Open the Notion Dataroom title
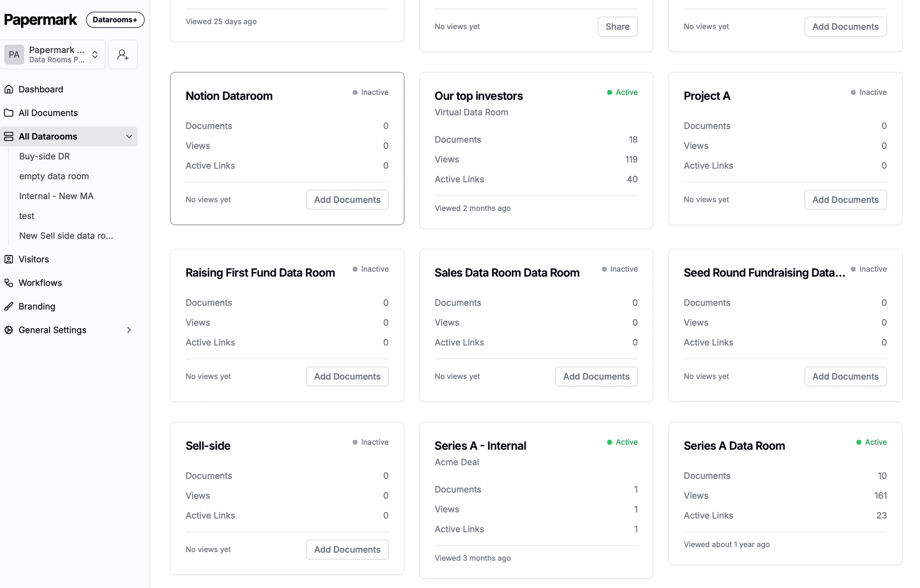Image resolution: width=920 pixels, height=588 pixels. tap(229, 96)
